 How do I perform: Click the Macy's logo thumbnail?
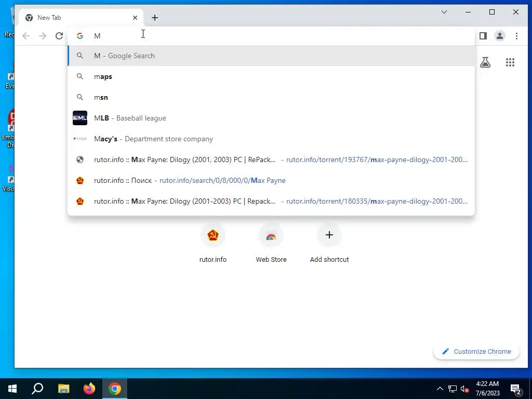tap(80, 139)
